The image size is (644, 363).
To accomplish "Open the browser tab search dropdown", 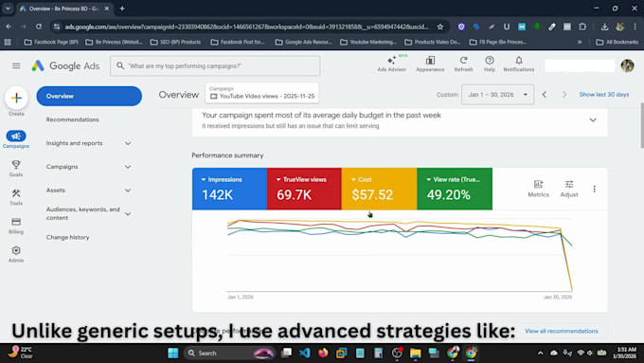I will pyautogui.click(x=8, y=9).
